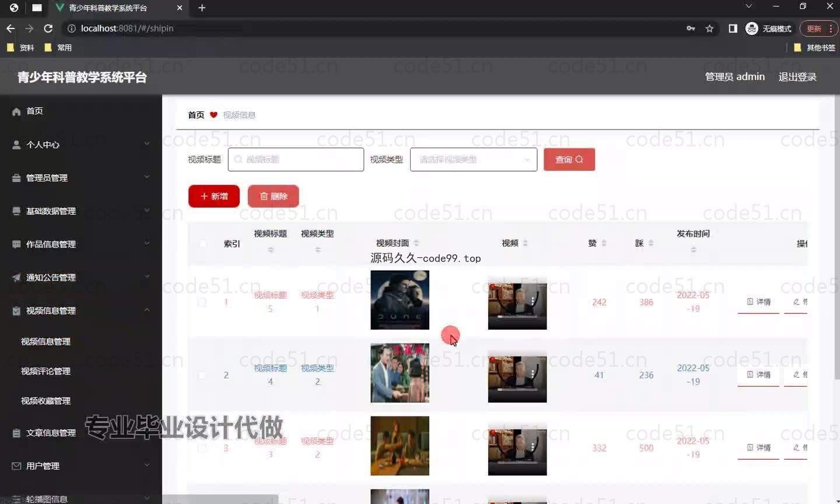This screenshot has height=504, width=840.
Task: Open the 视频类型 select dropdown
Action: 474,159
